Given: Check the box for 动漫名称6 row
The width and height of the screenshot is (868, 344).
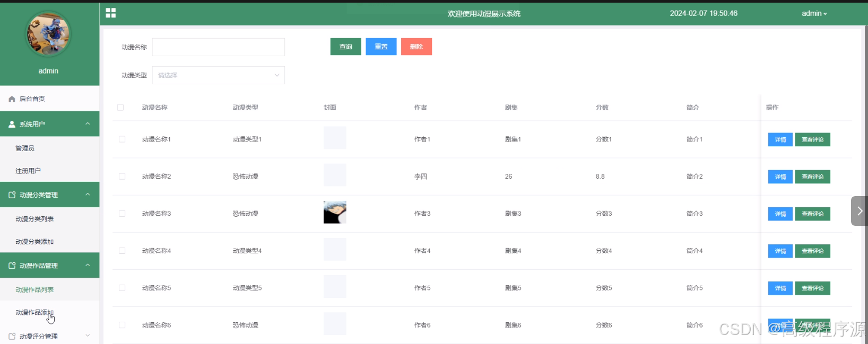Looking at the screenshot, I should click(122, 325).
